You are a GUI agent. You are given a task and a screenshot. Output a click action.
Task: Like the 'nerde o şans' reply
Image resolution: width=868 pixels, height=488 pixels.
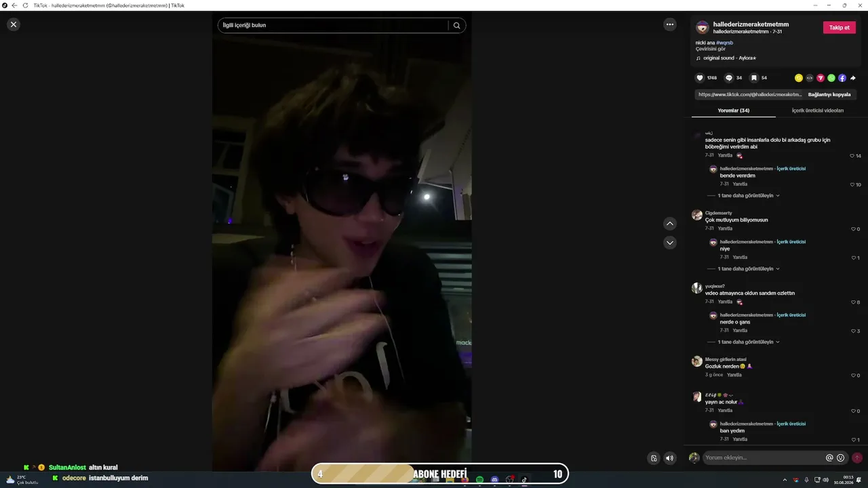[854, 331]
